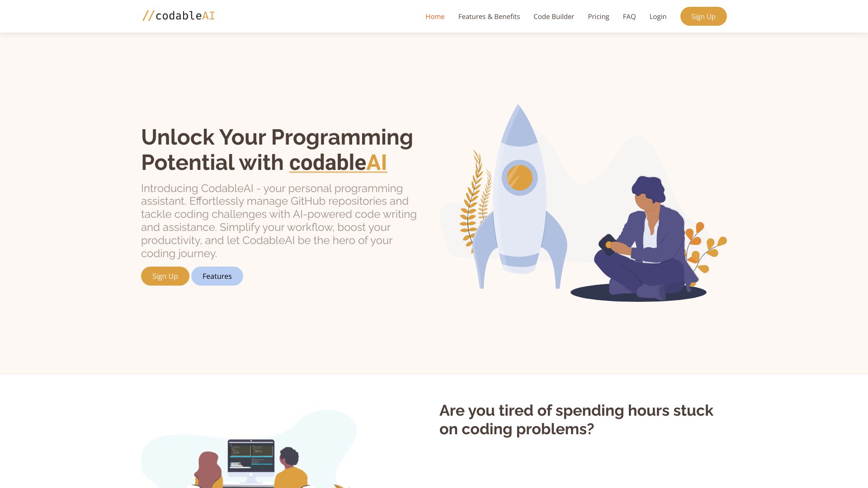
Task: Click the Sign Up button in navbar
Action: [703, 16]
